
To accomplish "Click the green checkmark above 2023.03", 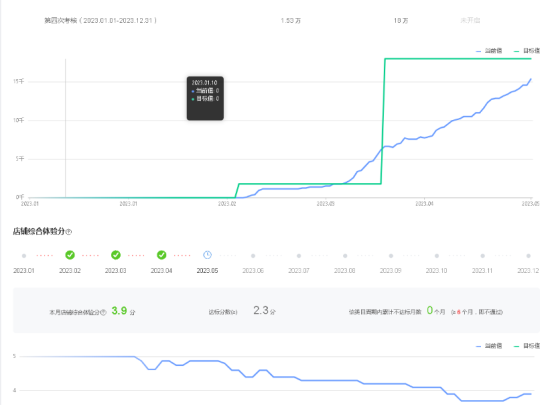I will [116, 255].
